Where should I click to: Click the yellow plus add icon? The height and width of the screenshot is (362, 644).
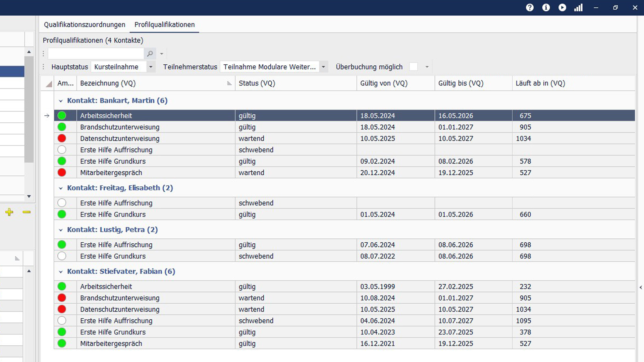point(9,212)
